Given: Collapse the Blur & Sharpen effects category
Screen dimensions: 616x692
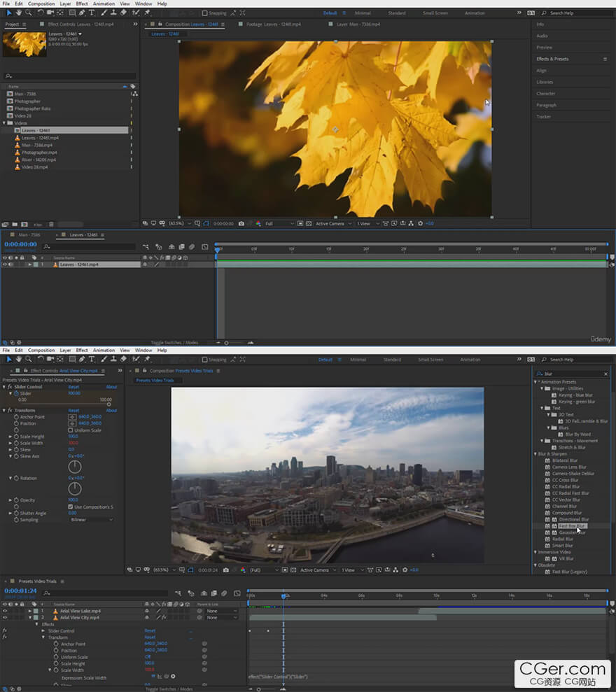Looking at the screenshot, I should pos(535,453).
